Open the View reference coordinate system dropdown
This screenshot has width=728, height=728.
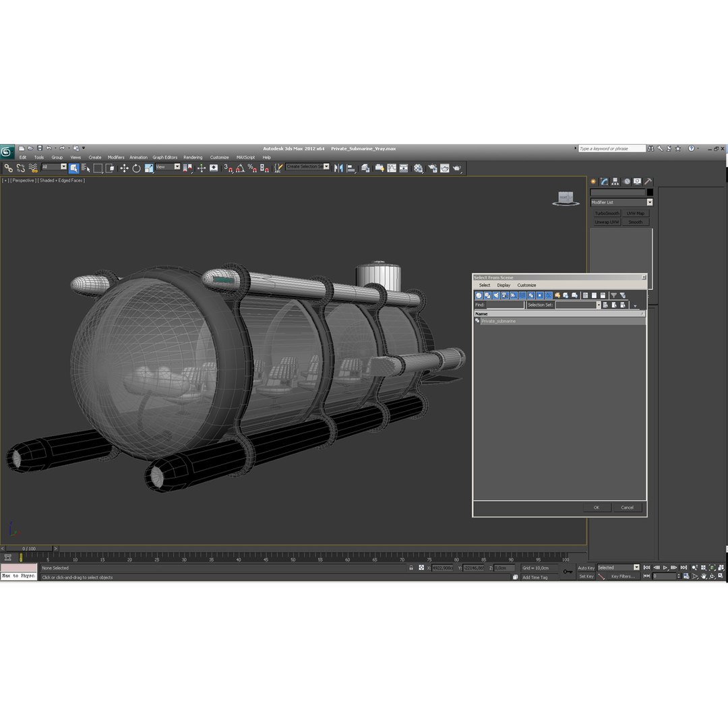pos(177,166)
